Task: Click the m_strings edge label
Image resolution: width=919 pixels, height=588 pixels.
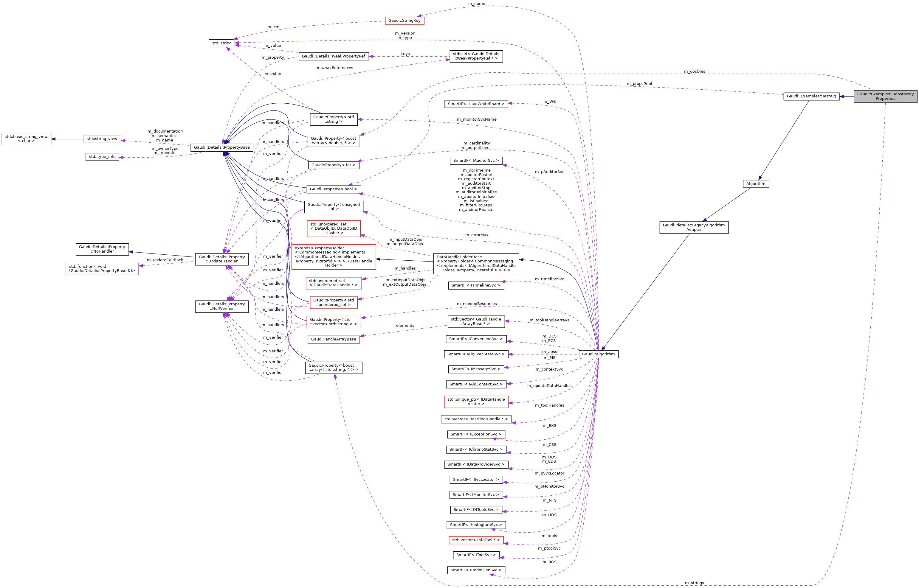Action: 694,583
